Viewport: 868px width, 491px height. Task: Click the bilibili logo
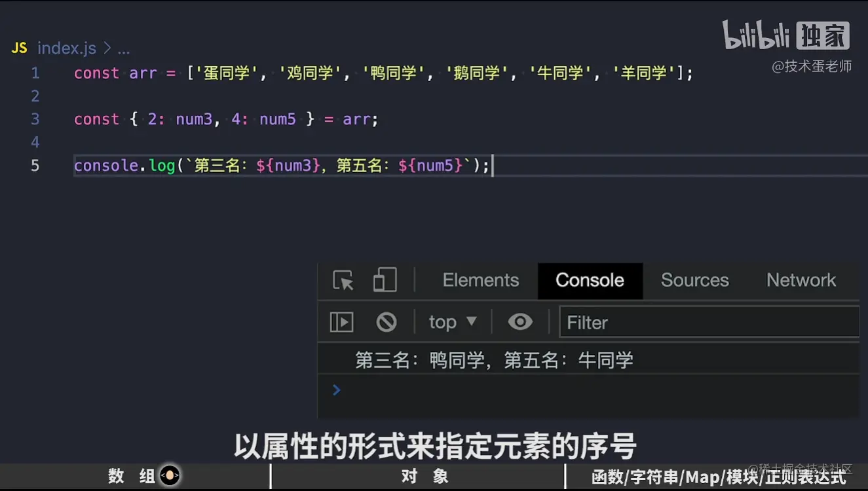click(757, 37)
